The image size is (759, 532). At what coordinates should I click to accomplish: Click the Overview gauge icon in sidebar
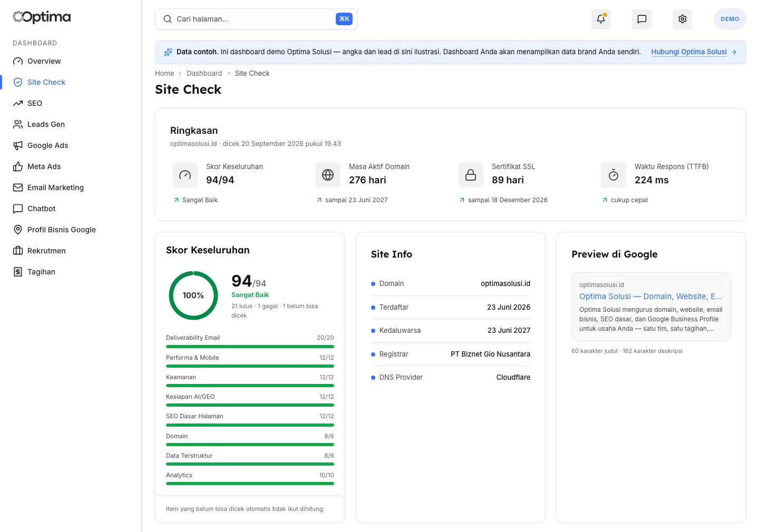[18, 61]
